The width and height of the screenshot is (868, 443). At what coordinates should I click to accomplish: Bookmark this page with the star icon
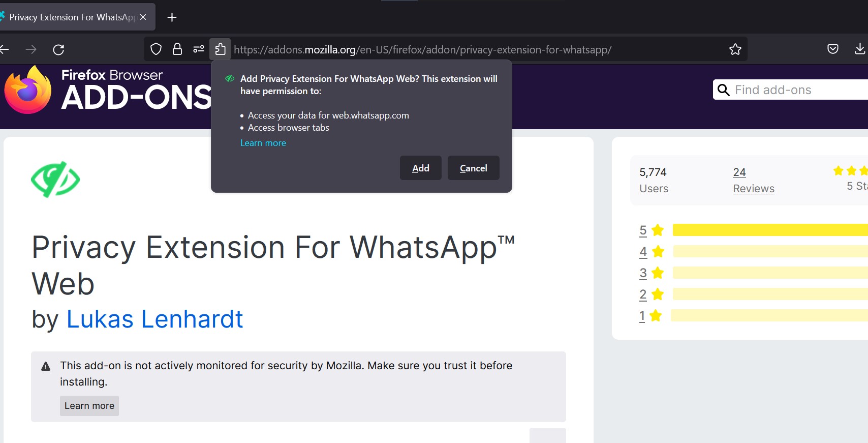coord(735,49)
